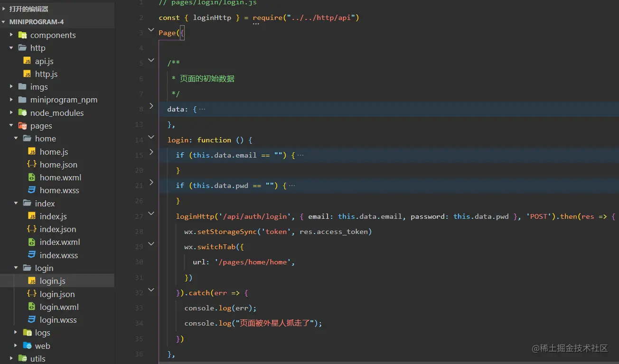
Task: Click the red pages folder icon
Action: pos(22,126)
